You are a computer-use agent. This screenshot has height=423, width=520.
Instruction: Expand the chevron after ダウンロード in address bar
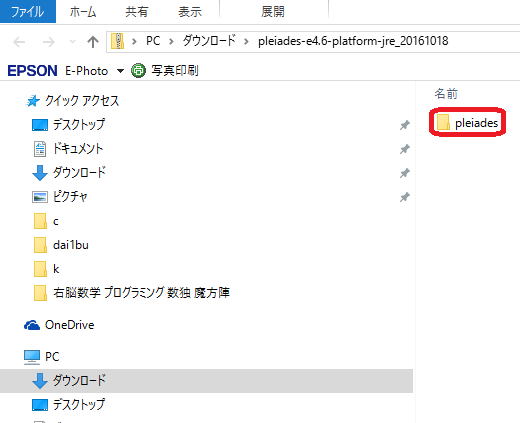pyautogui.click(x=246, y=42)
